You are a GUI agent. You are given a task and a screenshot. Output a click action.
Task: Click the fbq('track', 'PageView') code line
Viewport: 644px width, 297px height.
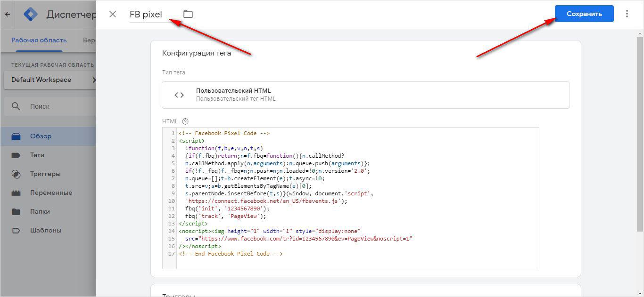tap(226, 216)
